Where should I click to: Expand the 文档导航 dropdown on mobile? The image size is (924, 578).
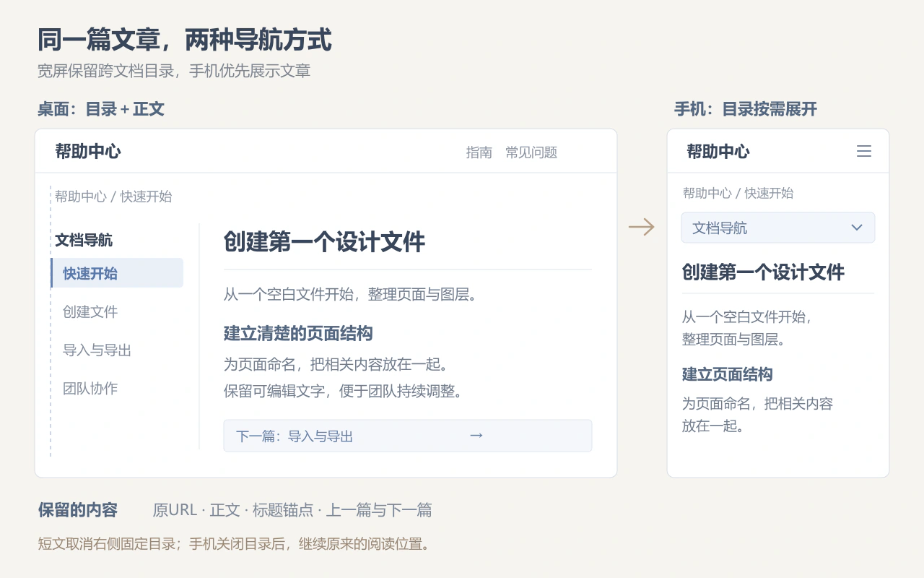pyautogui.click(x=778, y=228)
